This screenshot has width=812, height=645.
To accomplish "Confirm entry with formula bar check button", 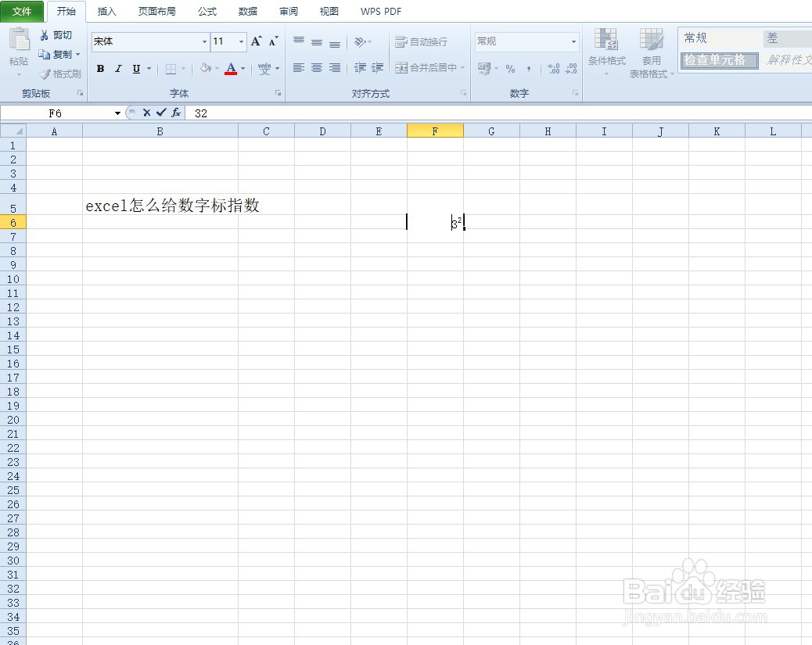I will click(160, 113).
